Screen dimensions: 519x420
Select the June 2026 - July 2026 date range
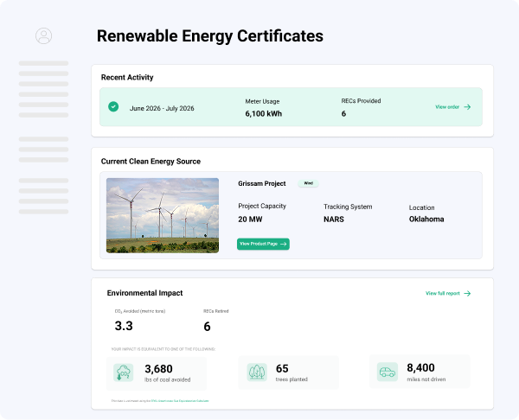pos(162,109)
